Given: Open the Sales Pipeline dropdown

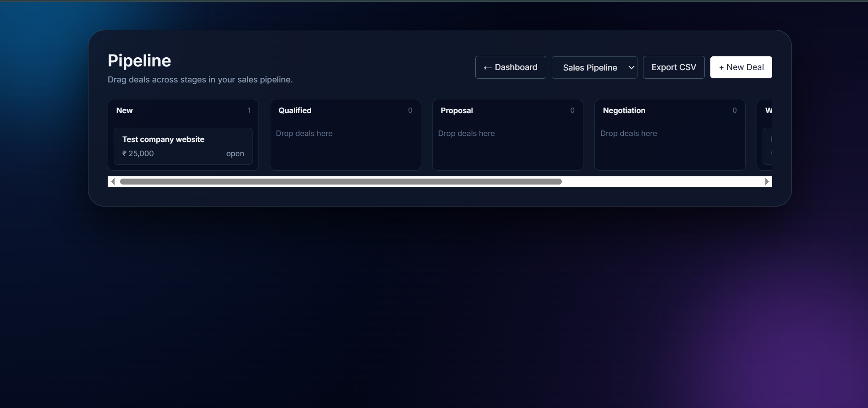Looking at the screenshot, I should [x=594, y=68].
